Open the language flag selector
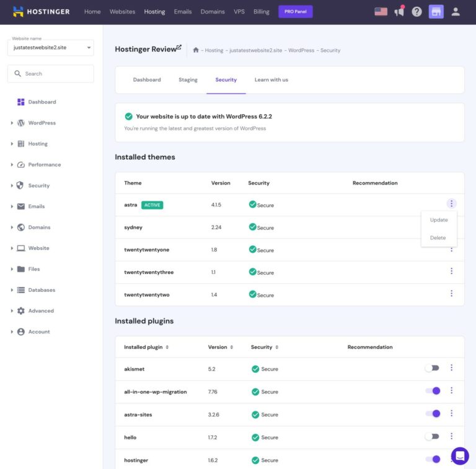Viewport: 476px width, 469px height. [381, 12]
